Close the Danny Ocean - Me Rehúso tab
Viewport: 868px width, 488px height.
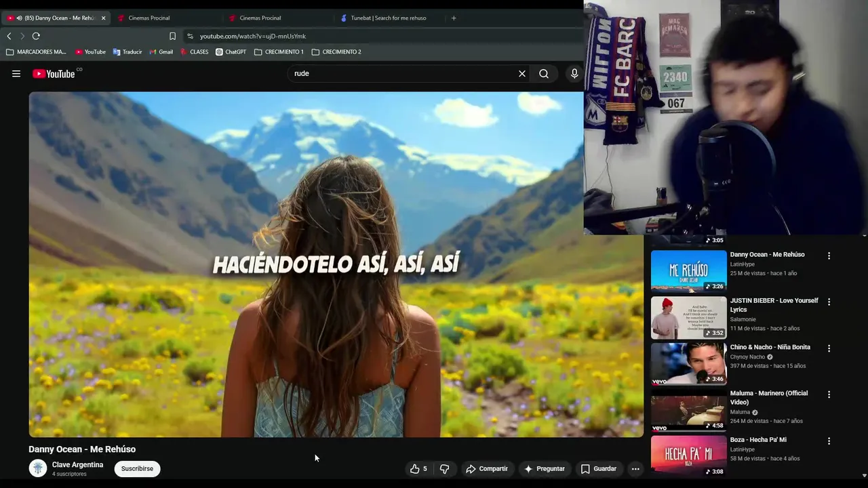(x=103, y=18)
